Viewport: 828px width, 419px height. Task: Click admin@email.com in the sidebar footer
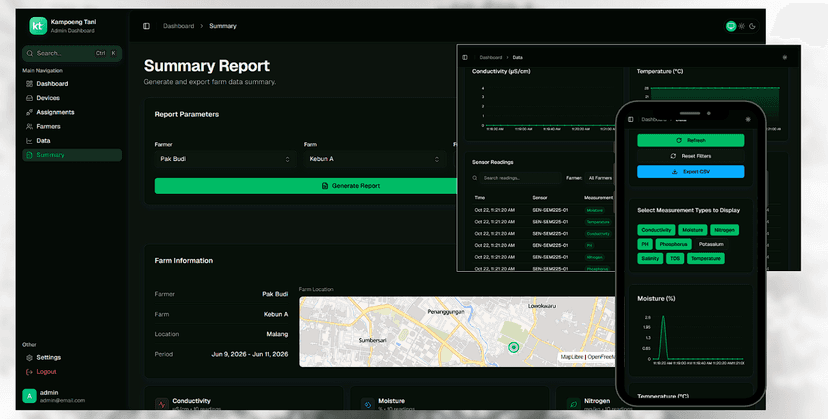coord(62,401)
